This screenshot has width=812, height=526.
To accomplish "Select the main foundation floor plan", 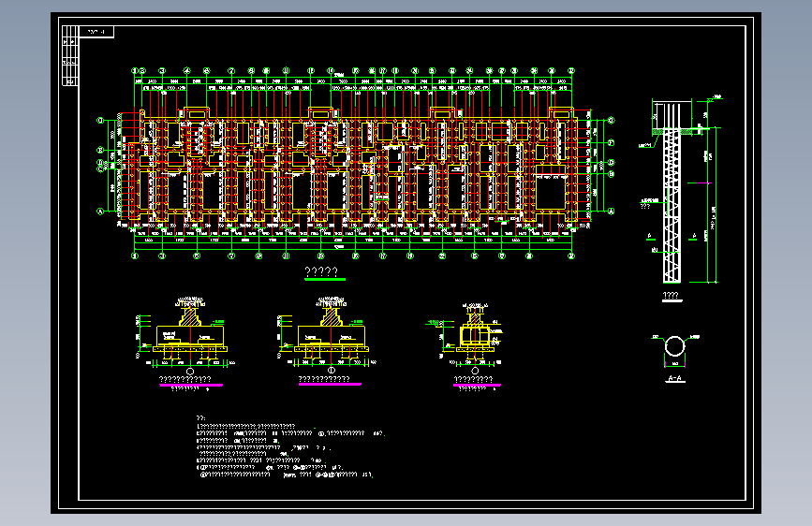I will pos(356,163).
